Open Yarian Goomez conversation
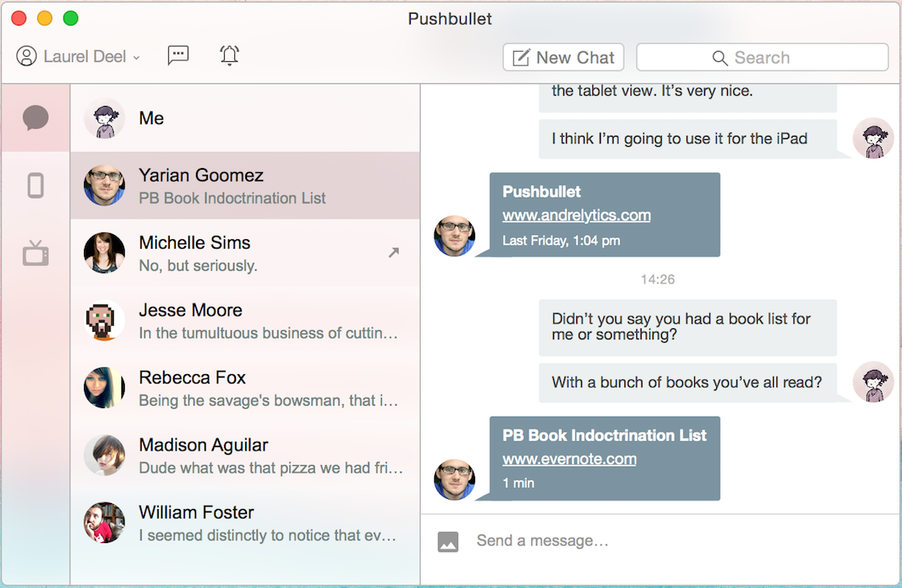 click(x=245, y=185)
